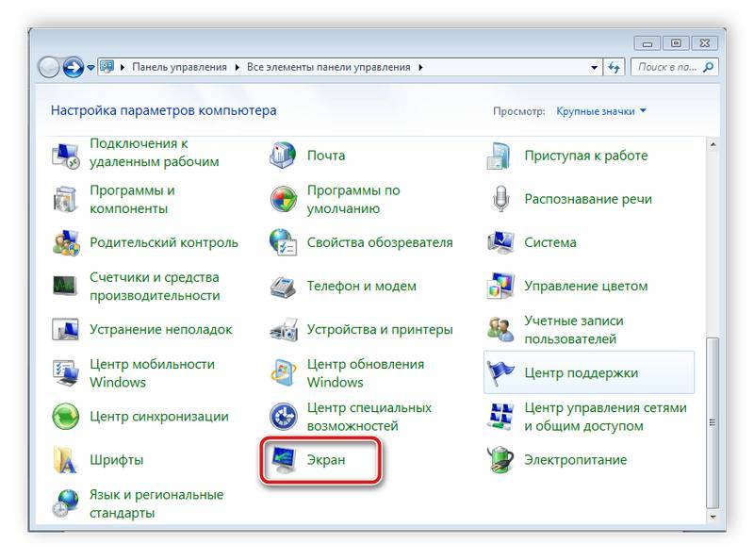Click the Телефон и модем icon
754x560 pixels.
pos(283,287)
